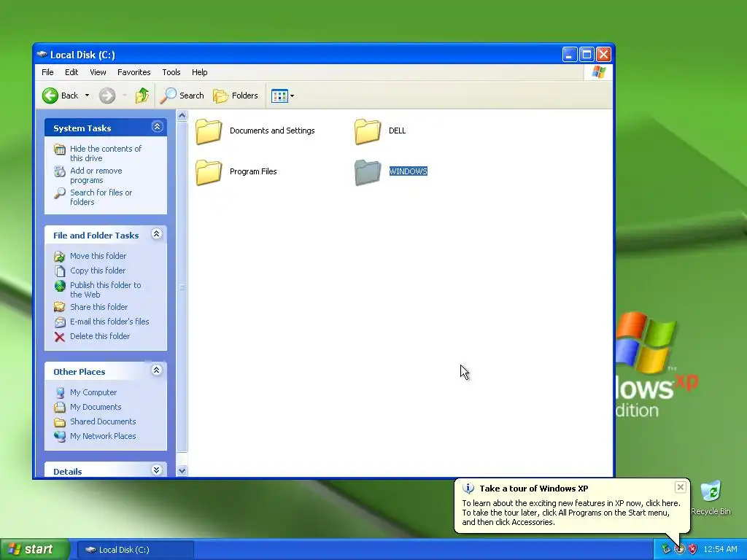Click the red X delete icon
Screen dimensions: 747x560
[x=60, y=337]
